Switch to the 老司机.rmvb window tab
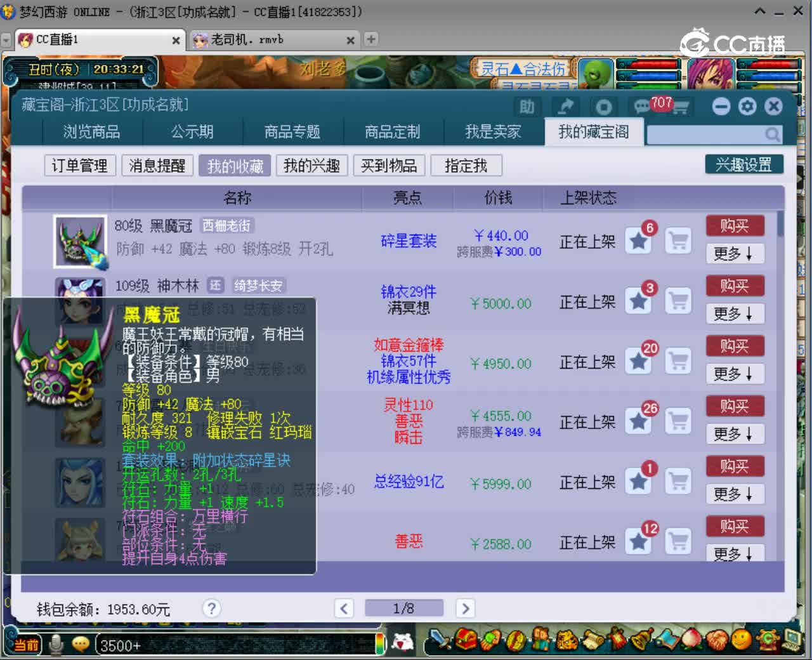This screenshot has height=660, width=812. (x=274, y=40)
